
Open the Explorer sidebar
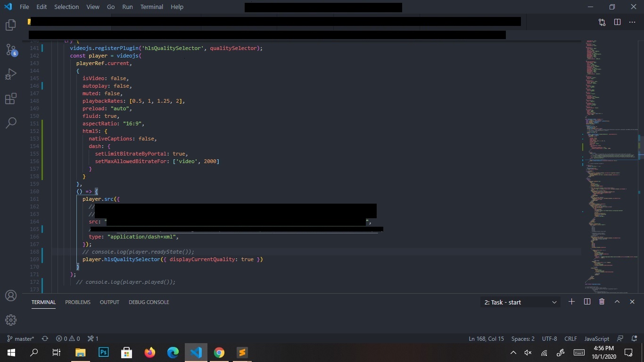[x=10, y=25]
